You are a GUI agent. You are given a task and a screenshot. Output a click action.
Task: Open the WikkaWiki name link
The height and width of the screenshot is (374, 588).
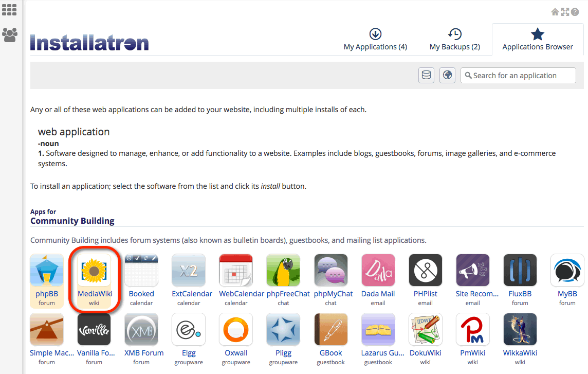coord(520,353)
